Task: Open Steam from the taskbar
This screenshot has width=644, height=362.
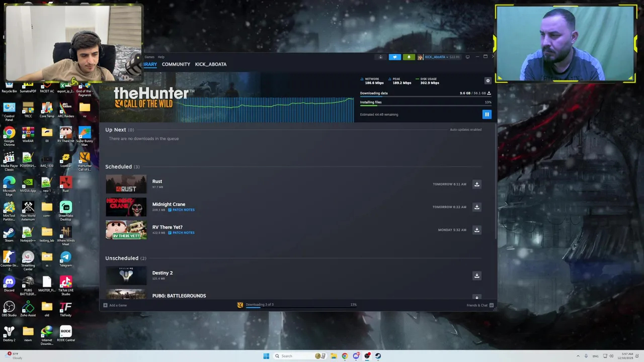Action: point(378,356)
